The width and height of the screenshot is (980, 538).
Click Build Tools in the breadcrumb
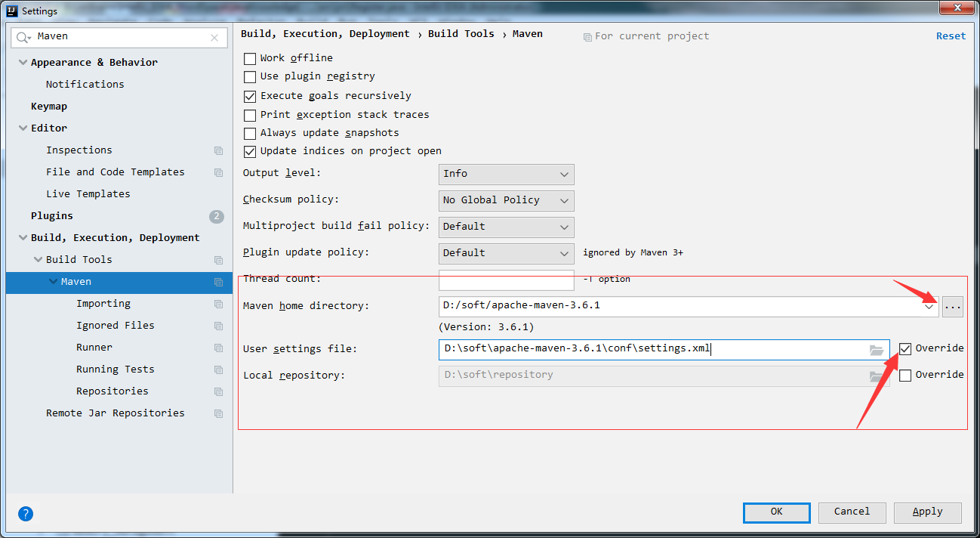click(461, 34)
